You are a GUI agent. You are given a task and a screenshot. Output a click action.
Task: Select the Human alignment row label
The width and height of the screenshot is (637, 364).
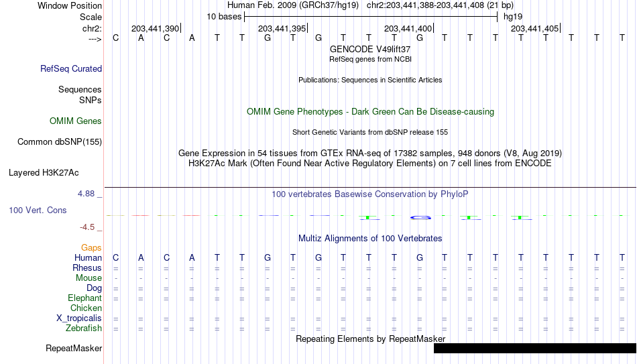pos(88,257)
